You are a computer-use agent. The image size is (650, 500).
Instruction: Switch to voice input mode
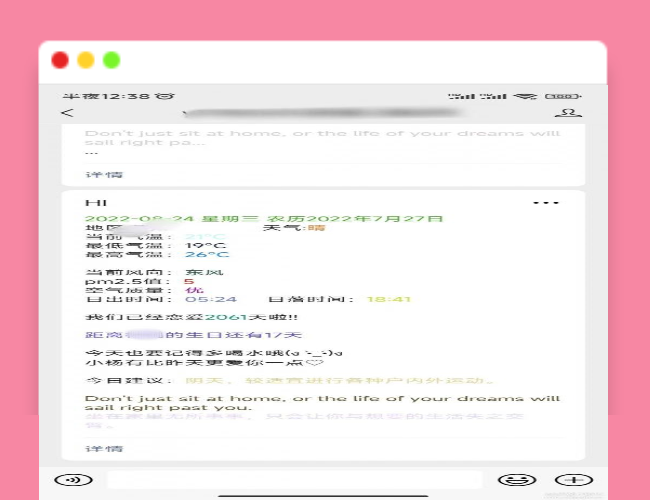click(x=67, y=480)
